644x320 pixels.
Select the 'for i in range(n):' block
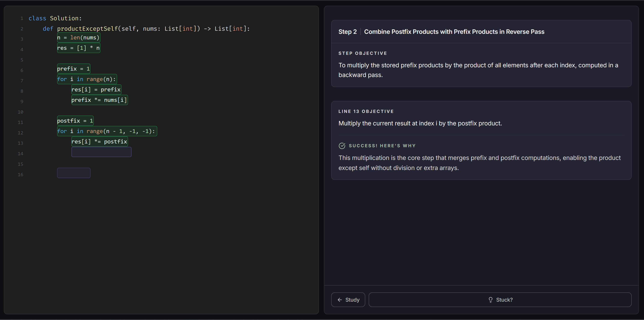pos(87,79)
